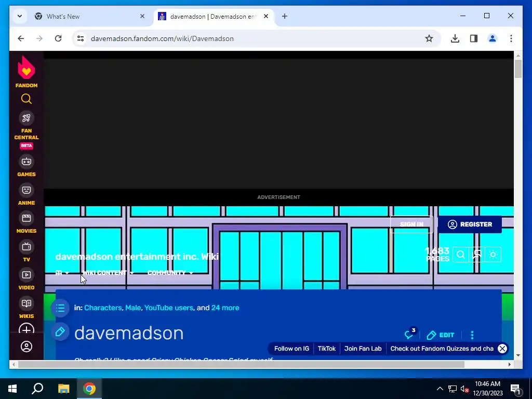532x399 pixels.
Task: Click the Register button
Action: 470,224
